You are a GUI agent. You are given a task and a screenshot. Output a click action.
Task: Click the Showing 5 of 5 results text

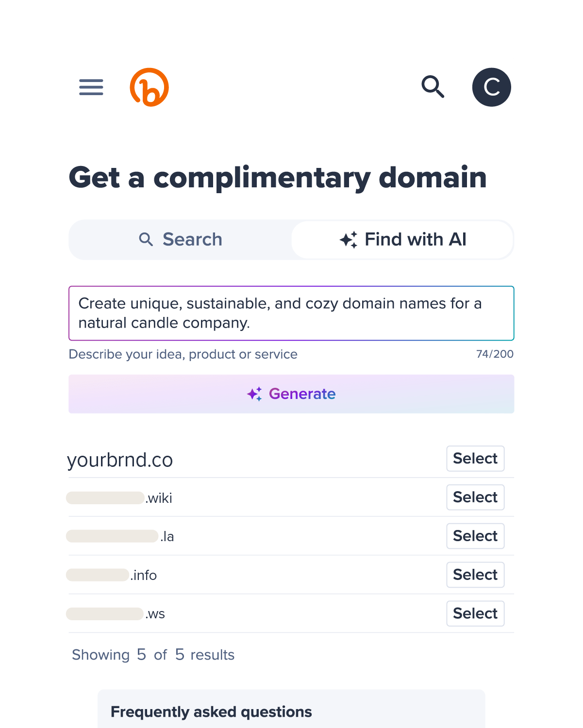(x=153, y=655)
